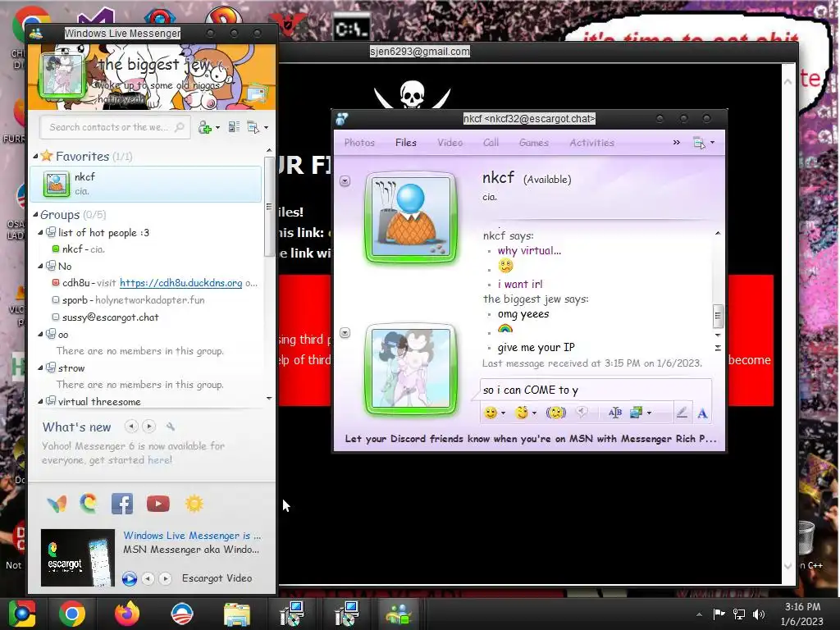Click the Escargot video thumbnail

(x=78, y=558)
